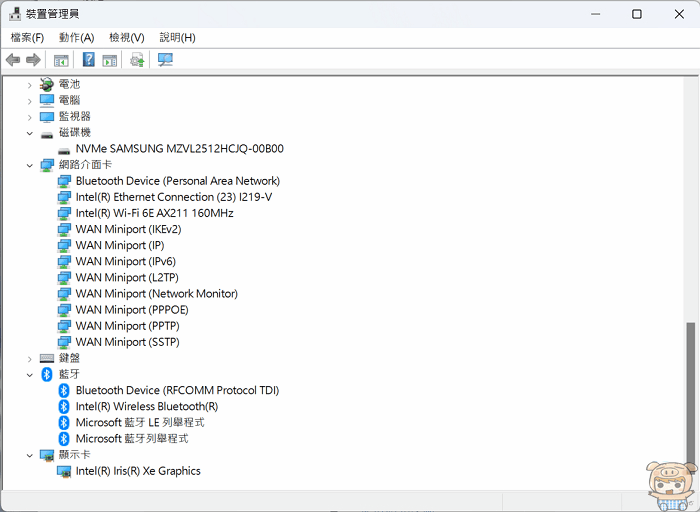
Task: Maximize the Device Manager window
Action: [x=637, y=14]
